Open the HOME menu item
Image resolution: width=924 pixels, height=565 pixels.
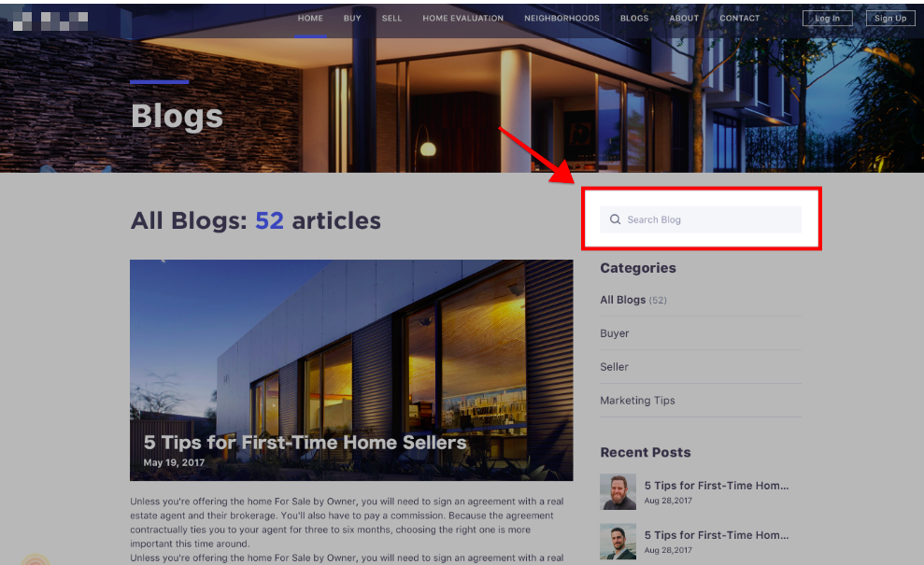tap(310, 19)
